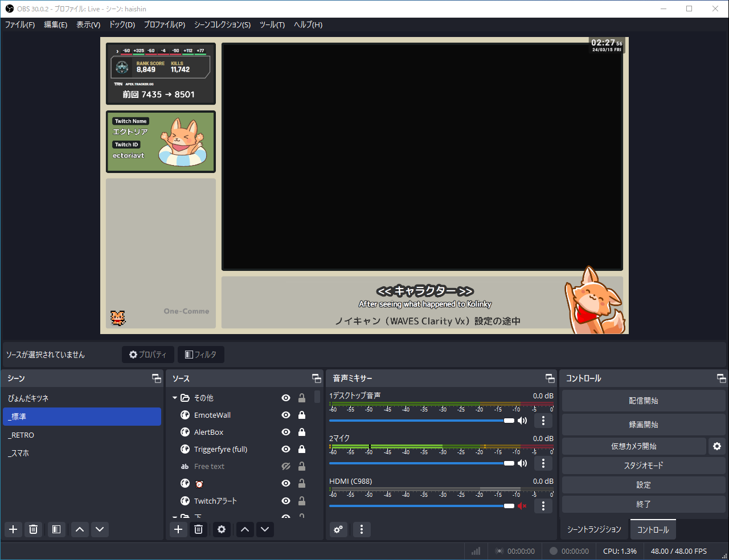729x560 pixels.
Task: Start streaming with 配信開始
Action: click(x=643, y=401)
